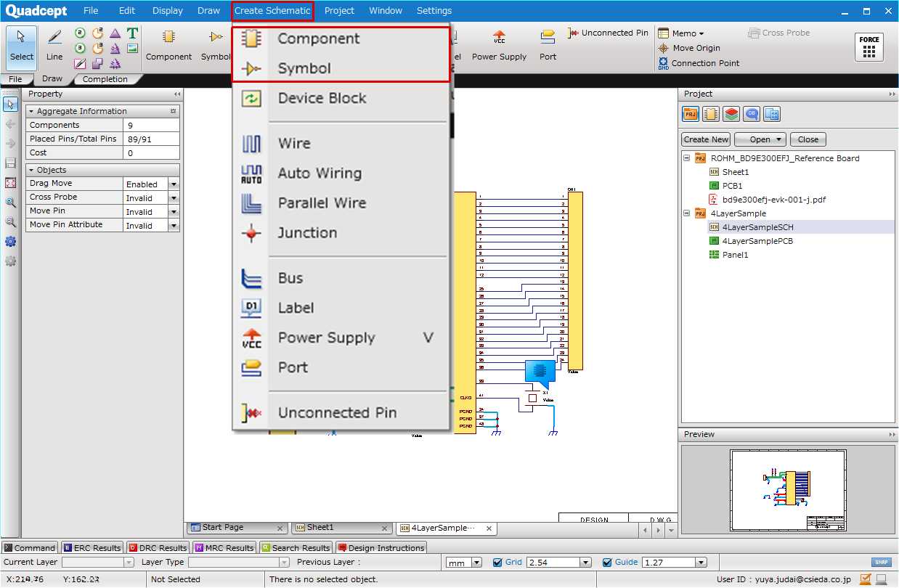The height and width of the screenshot is (588, 899).
Task: Click the Device Block menu item
Action: [x=322, y=99]
